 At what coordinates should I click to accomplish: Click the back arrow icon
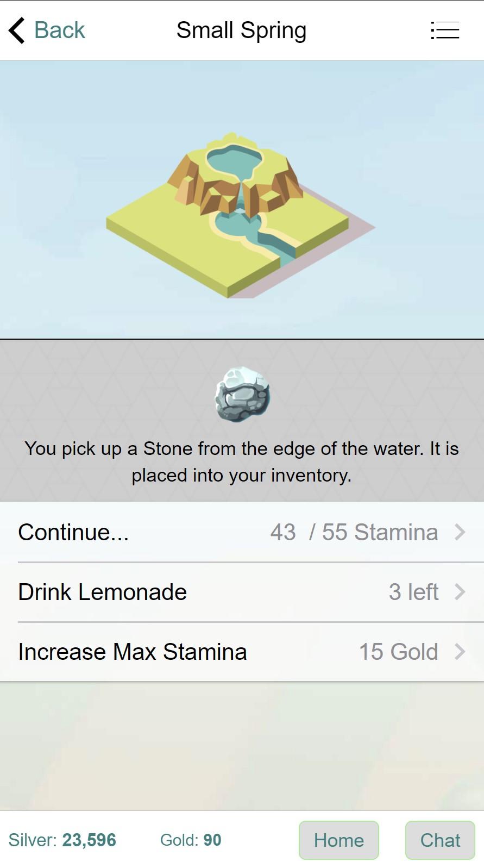pyautogui.click(x=17, y=30)
